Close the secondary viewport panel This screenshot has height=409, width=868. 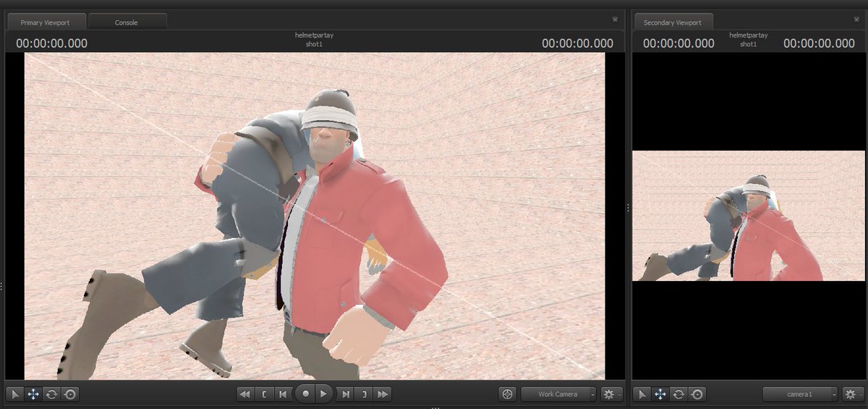pos(856,20)
